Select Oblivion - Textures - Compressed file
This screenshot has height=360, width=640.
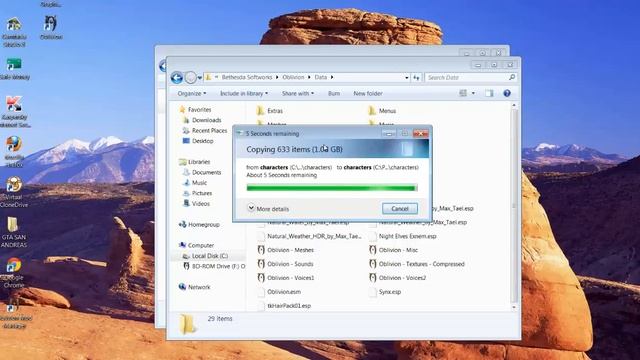417,264
